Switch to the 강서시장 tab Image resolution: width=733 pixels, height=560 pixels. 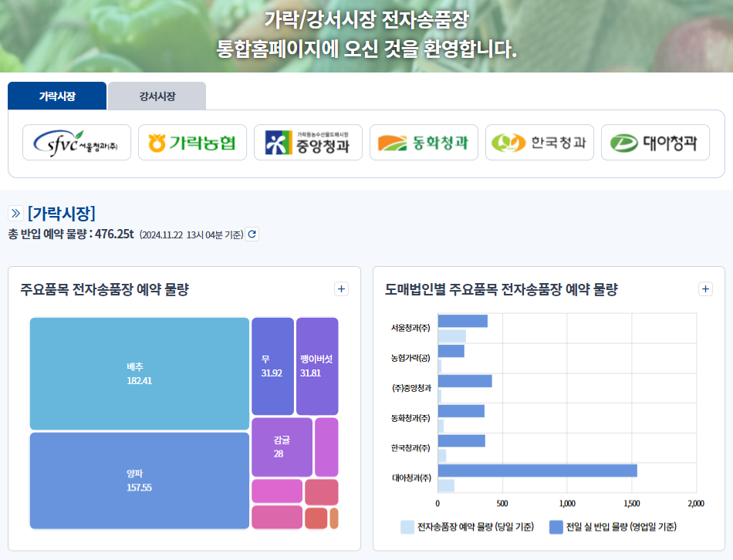[x=157, y=96]
